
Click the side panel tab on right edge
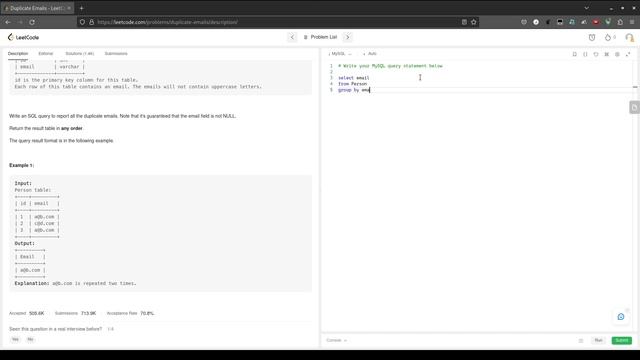[x=634, y=107]
